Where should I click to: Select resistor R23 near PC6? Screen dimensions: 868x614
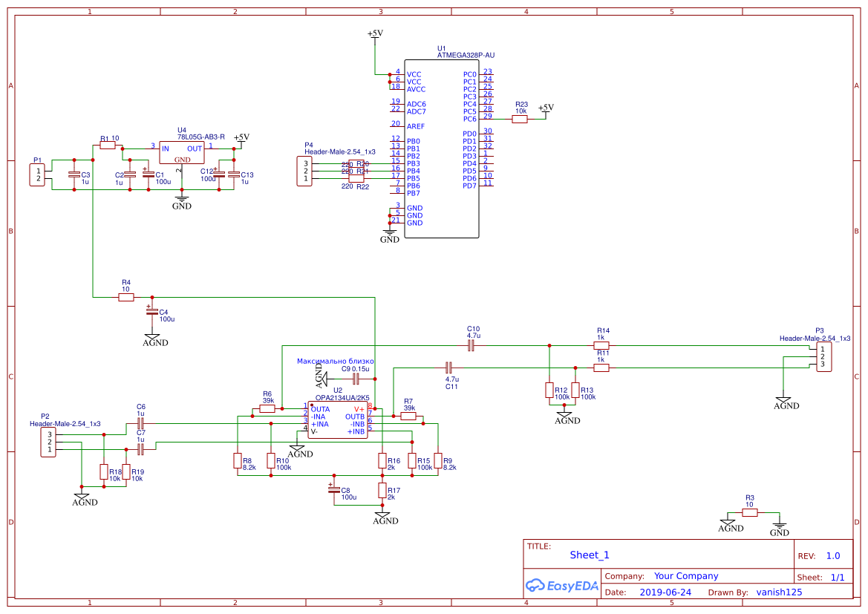click(520, 119)
